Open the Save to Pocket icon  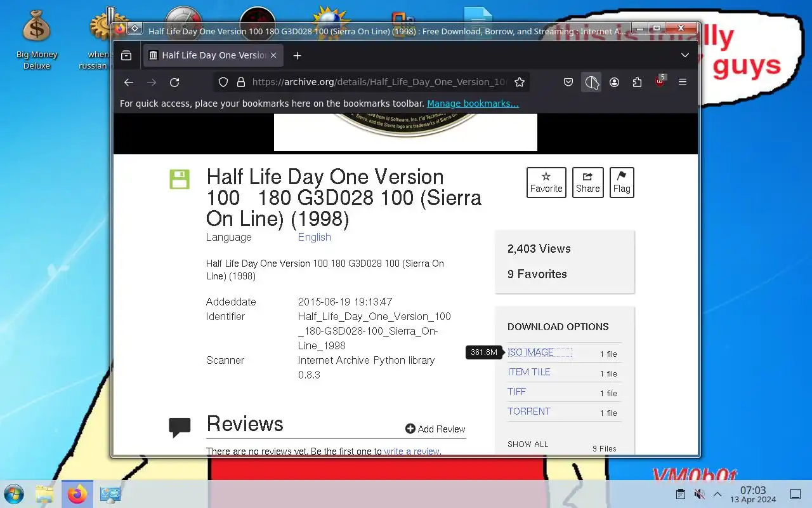click(x=568, y=82)
